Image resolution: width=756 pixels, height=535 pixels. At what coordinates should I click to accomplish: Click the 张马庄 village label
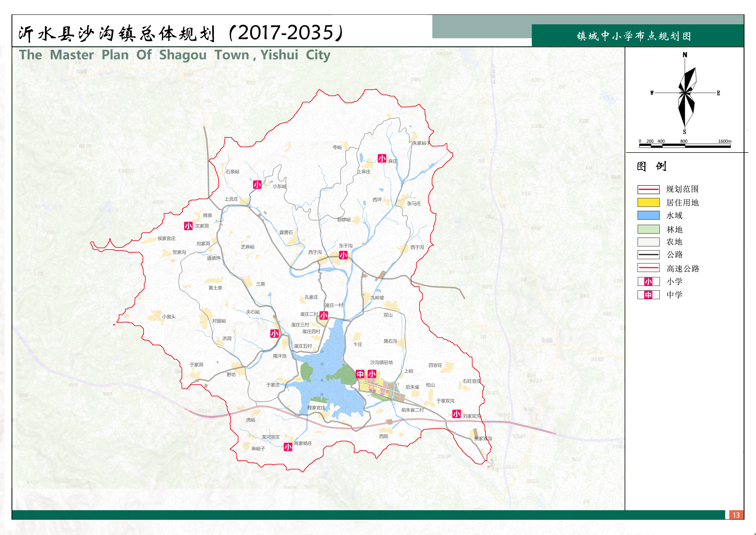[414, 203]
